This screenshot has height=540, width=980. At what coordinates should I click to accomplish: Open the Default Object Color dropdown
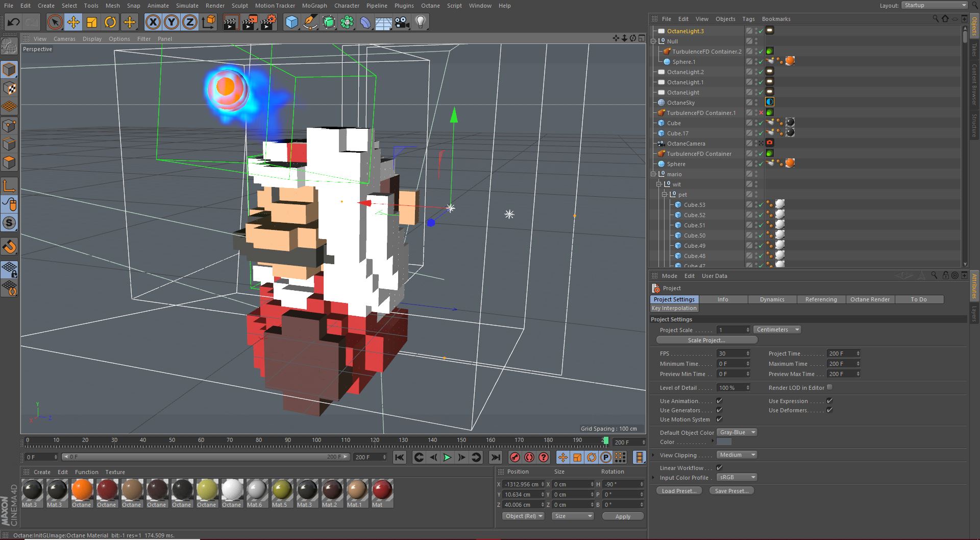click(x=737, y=432)
